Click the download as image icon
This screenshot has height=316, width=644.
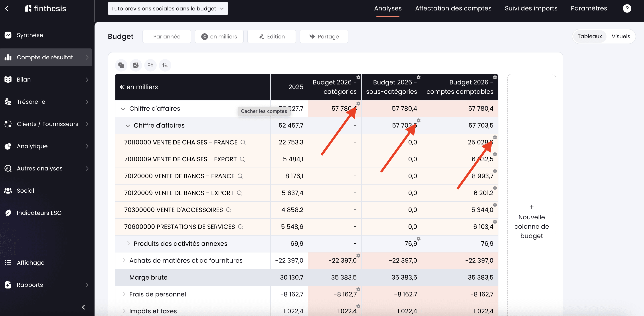point(136,65)
